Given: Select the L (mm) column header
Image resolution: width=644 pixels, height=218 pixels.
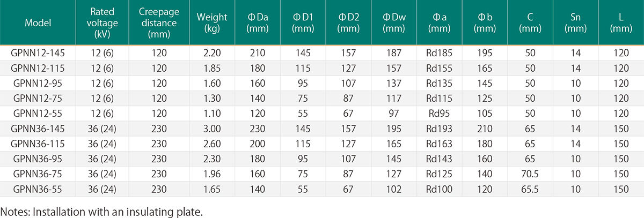Looking at the screenshot, I should point(620,23).
